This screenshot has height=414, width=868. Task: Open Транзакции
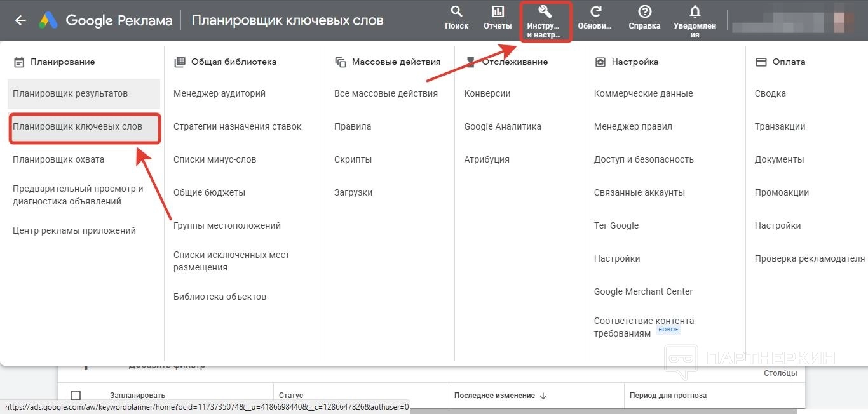point(780,126)
